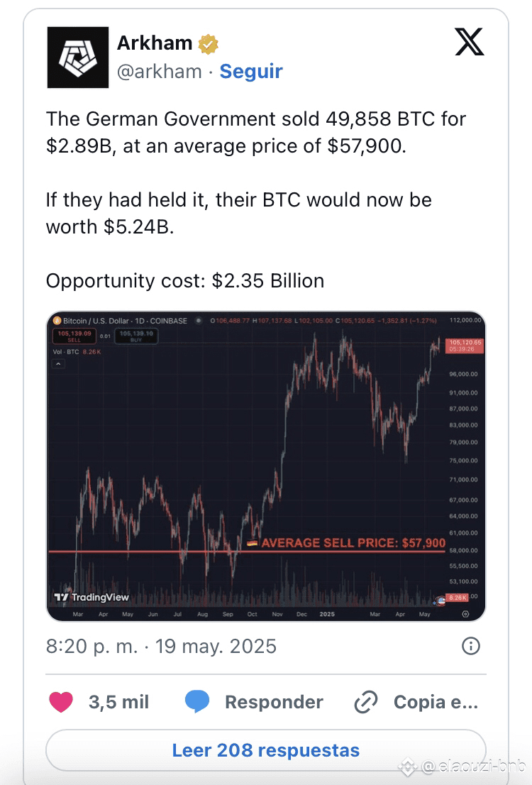532x785 pixels.
Task: Open the tweet info circle icon
Action: [470, 646]
